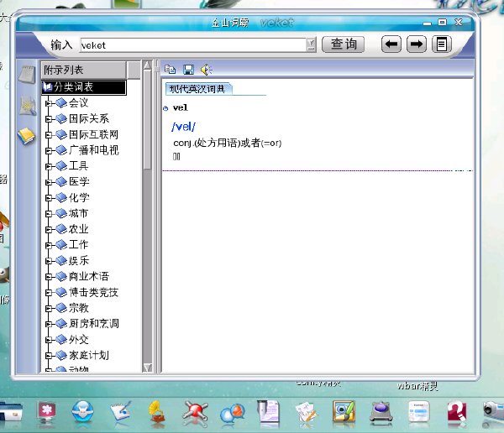Viewport: 504px width, 433px height.
Task: Select the 宗教 category label
Action: [78, 308]
